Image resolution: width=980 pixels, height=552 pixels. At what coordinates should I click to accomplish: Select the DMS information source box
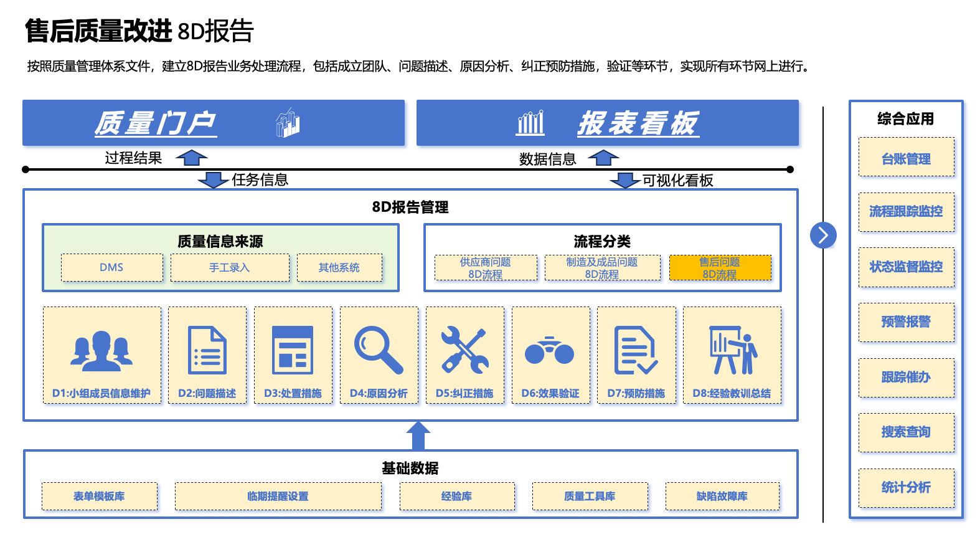(112, 267)
